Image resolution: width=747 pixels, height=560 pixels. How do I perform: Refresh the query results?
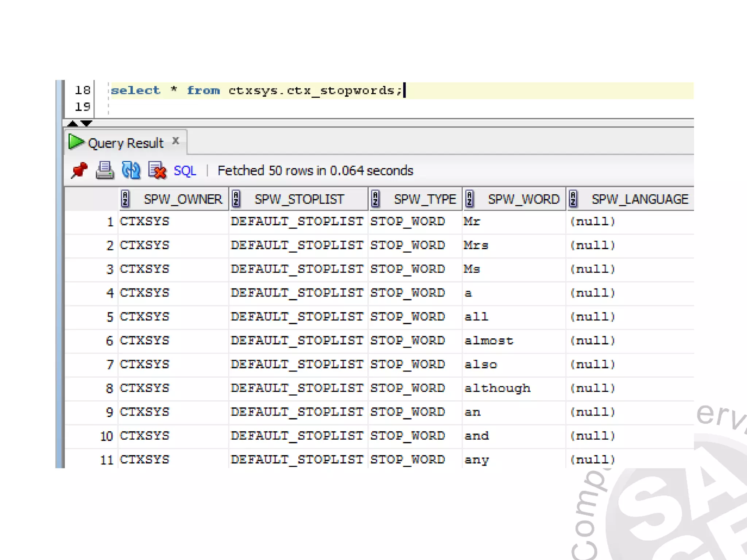coord(131,170)
